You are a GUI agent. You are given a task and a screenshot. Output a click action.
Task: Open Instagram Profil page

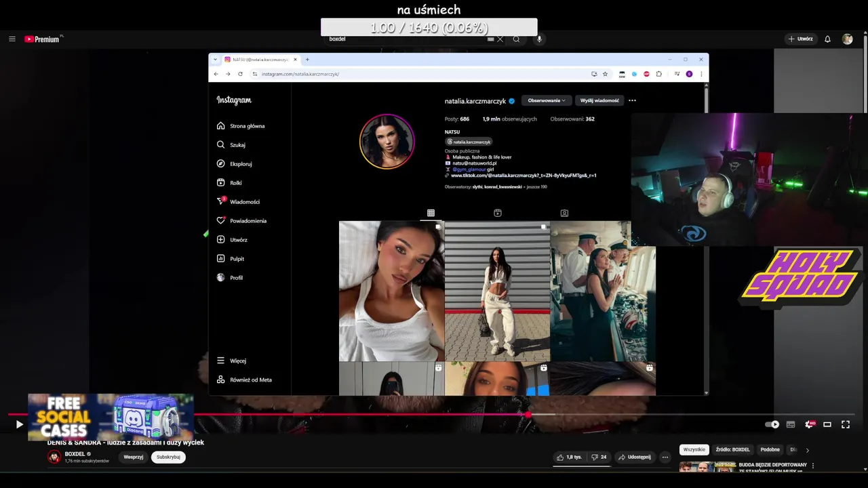(x=230, y=278)
